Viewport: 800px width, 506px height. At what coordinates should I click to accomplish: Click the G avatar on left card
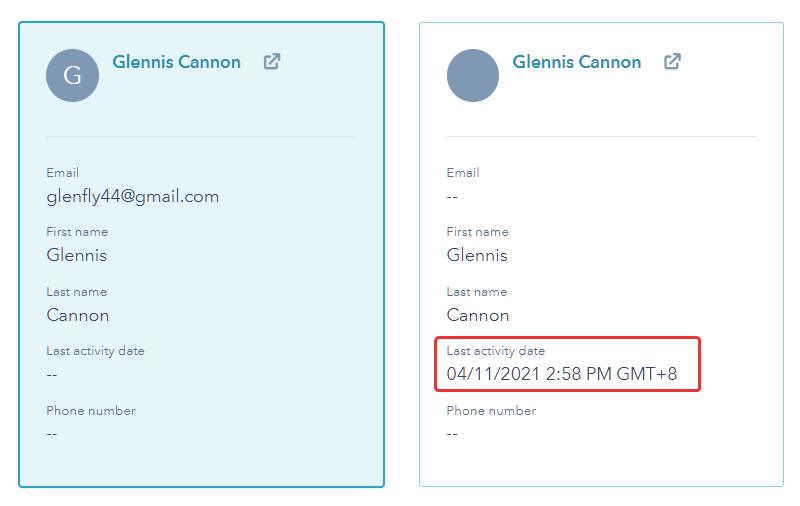point(72,75)
